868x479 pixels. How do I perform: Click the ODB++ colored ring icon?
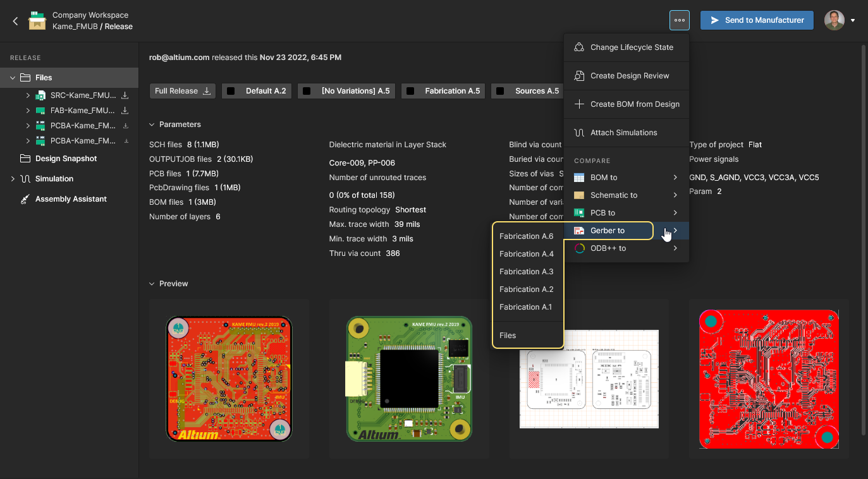pos(578,248)
